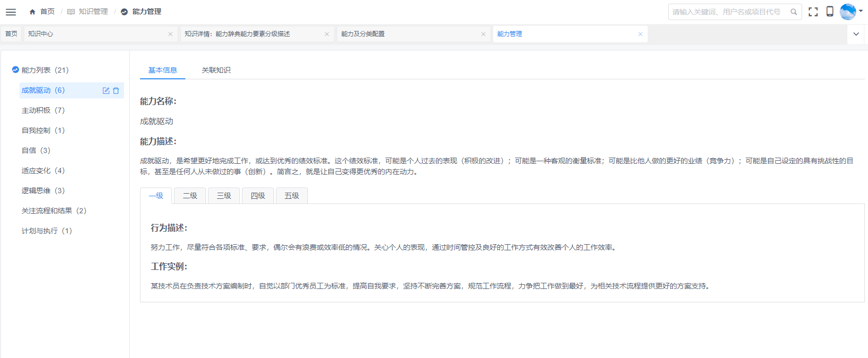Select 主动积极 in the ability list
Image resolution: width=868 pixels, height=358 pixels.
tap(43, 110)
